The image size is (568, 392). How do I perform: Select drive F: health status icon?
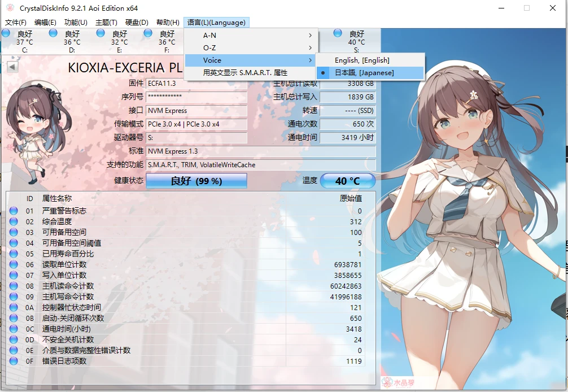click(x=148, y=33)
